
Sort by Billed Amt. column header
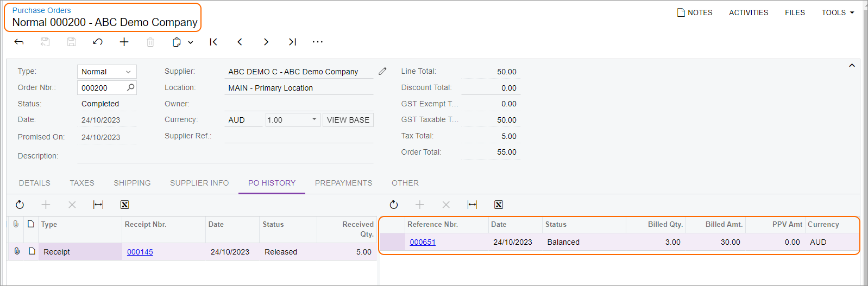tap(715, 225)
